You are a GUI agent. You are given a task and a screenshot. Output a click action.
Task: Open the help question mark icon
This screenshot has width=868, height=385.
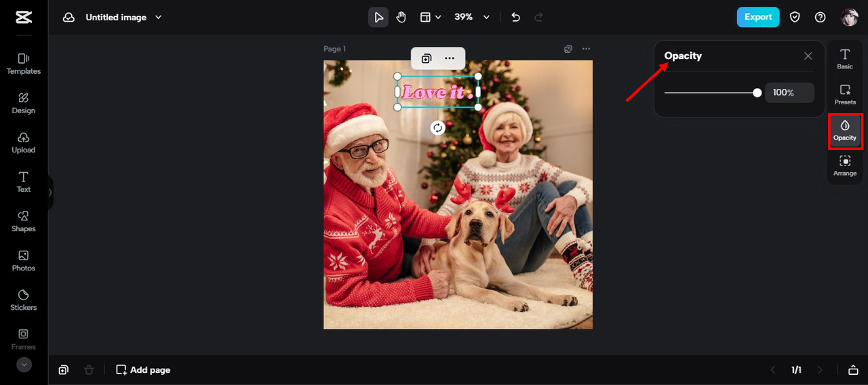[x=821, y=18]
